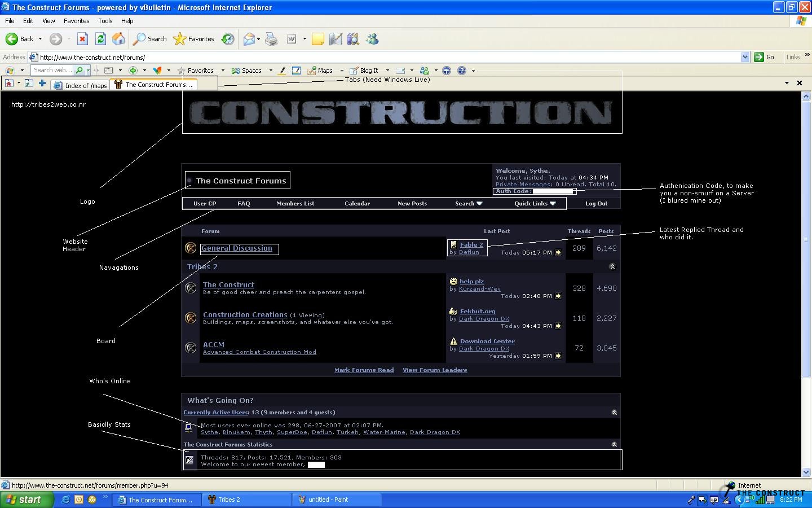Click the Search web input box

(52, 71)
